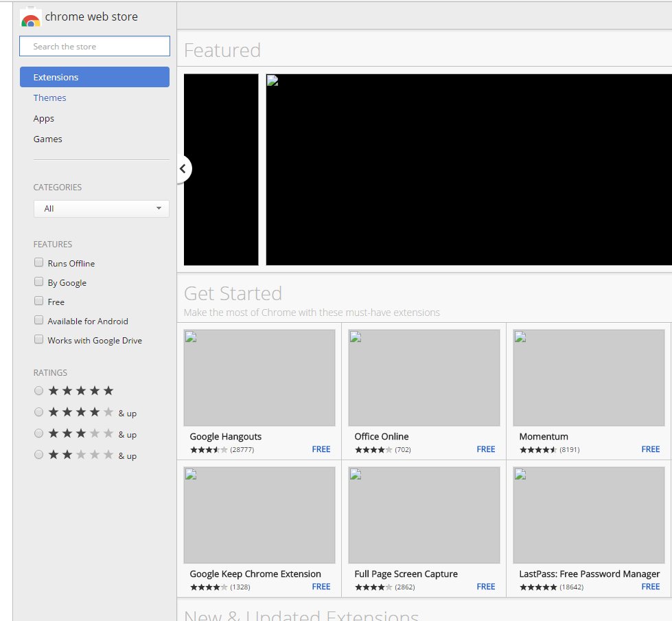The width and height of the screenshot is (672, 621).
Task: Click Full Page Screen Capture title
Action: click(x=406, y=574)
